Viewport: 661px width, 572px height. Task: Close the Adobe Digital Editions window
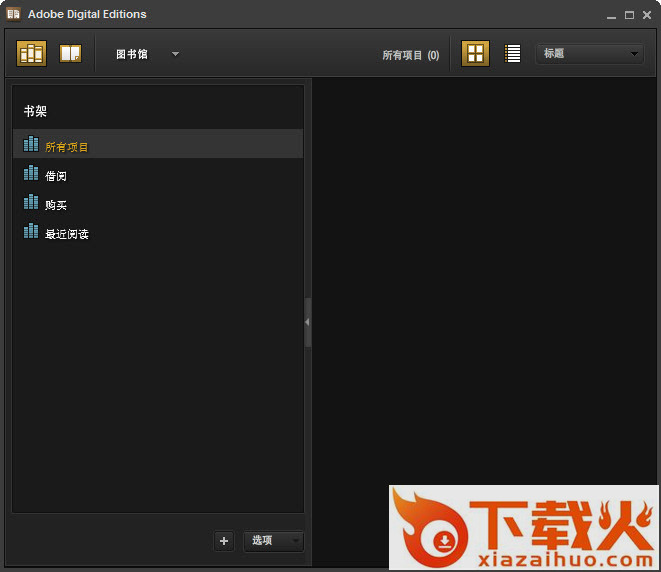pos(647,15)
